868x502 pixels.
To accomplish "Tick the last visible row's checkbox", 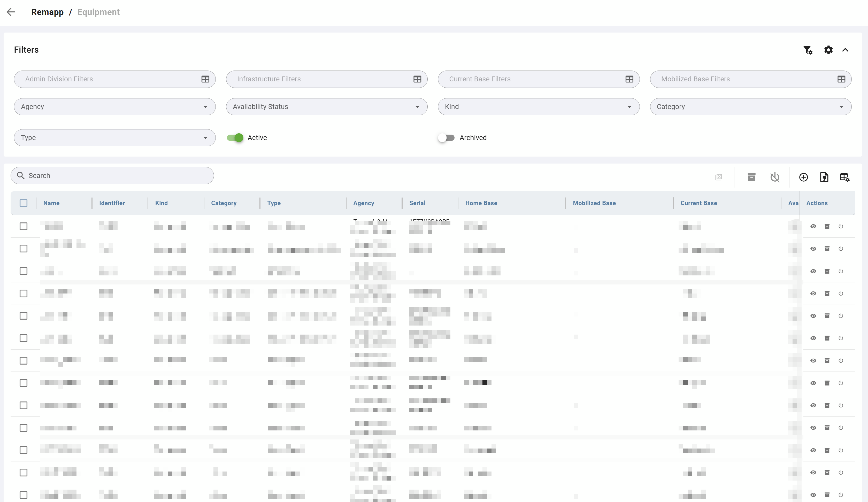I will tap(24, 495).
